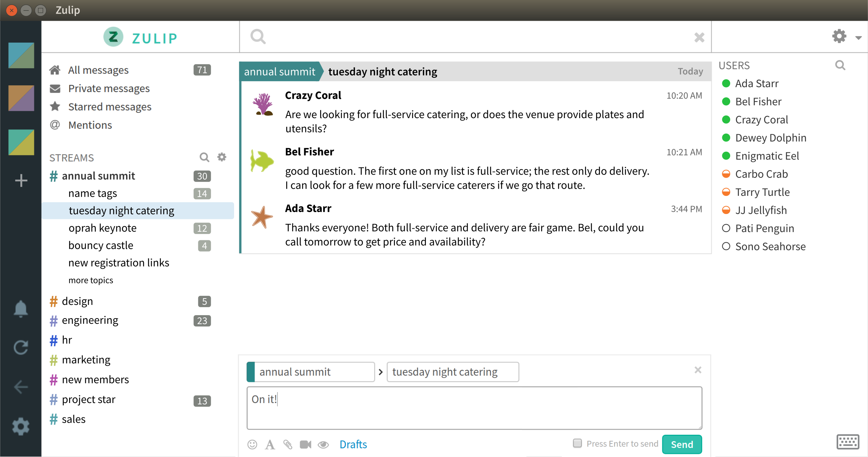The height and width of the screenshot is (457, 868).
Task: Open notification bell in the sidebar
Action: [x=21, y=309]
